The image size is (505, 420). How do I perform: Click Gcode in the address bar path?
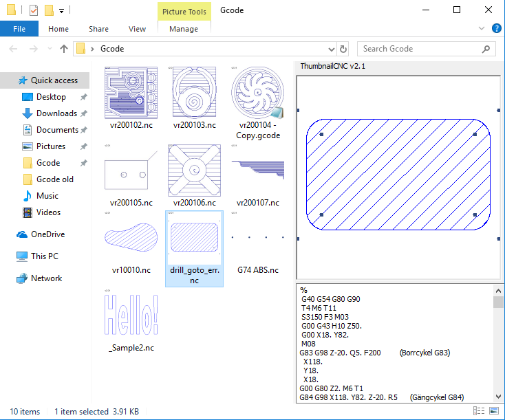(x=112, y=49)
